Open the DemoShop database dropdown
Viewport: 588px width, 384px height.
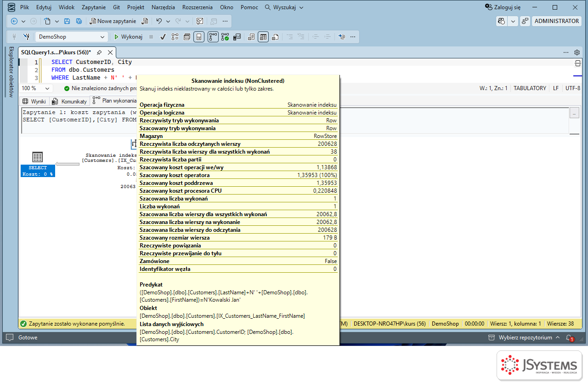72,37
